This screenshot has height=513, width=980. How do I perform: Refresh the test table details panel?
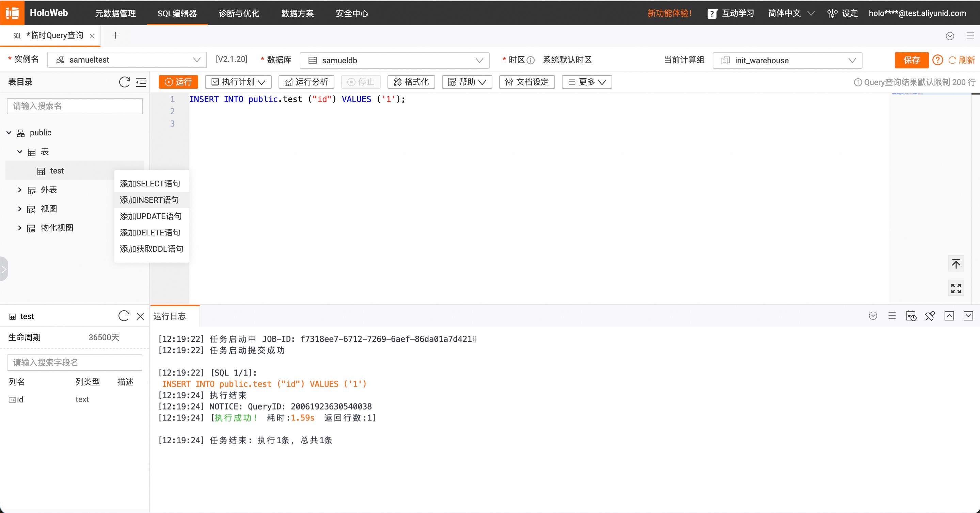[x=124, y=316]
